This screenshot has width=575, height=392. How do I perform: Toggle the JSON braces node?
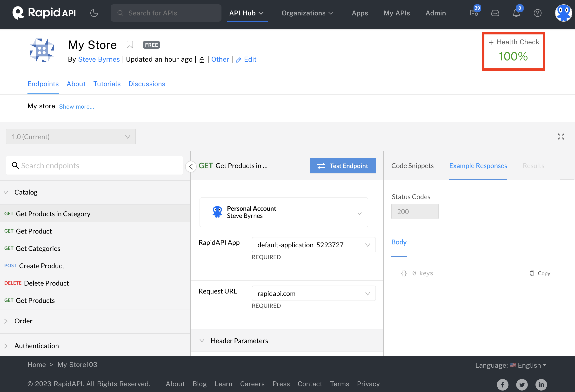(404, 273)
